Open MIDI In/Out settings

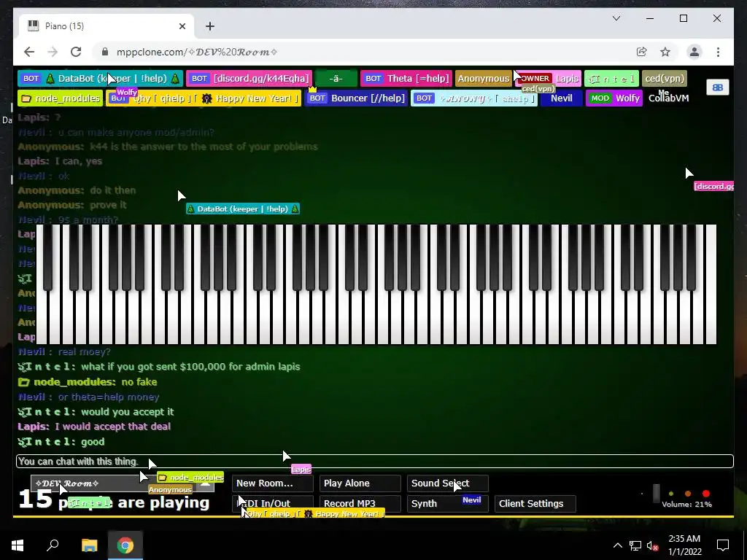pos(273,503)
